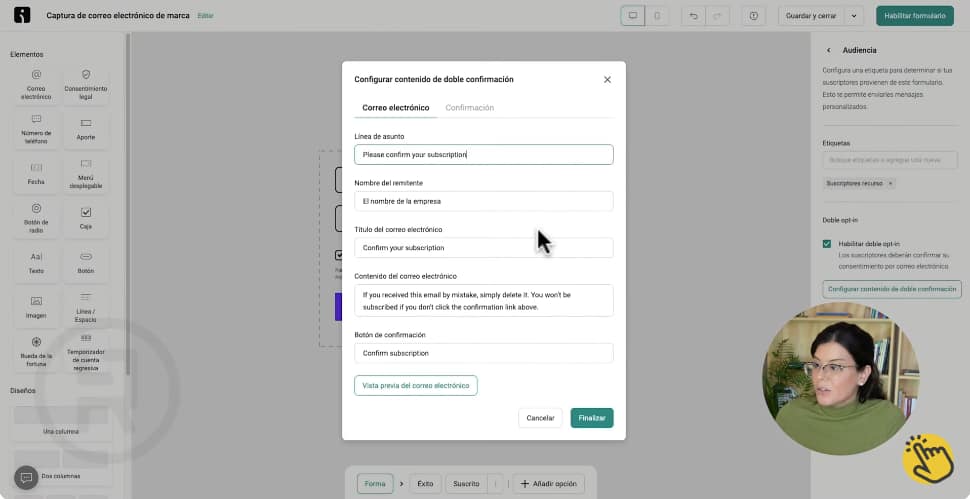
Task: Click the elements panel scrollbar
Action: pyautogui.click(x=128, y=204)
